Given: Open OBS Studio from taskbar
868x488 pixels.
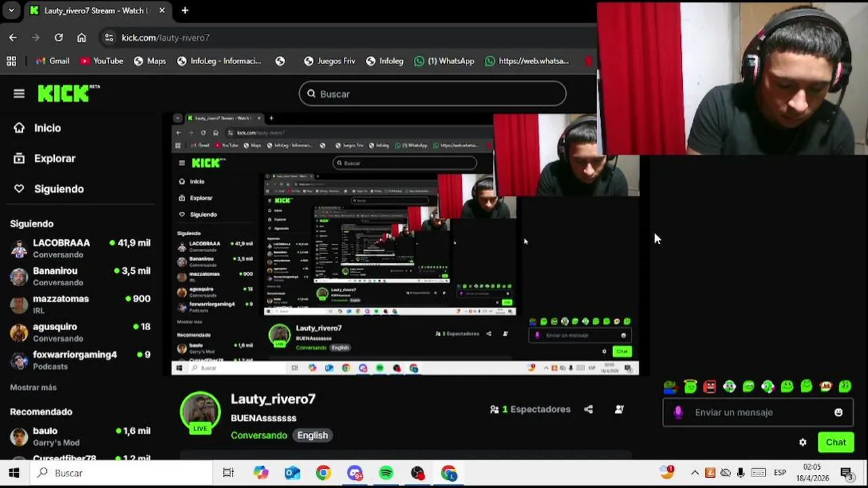Looking at the screenshot, I should [418, 473].
